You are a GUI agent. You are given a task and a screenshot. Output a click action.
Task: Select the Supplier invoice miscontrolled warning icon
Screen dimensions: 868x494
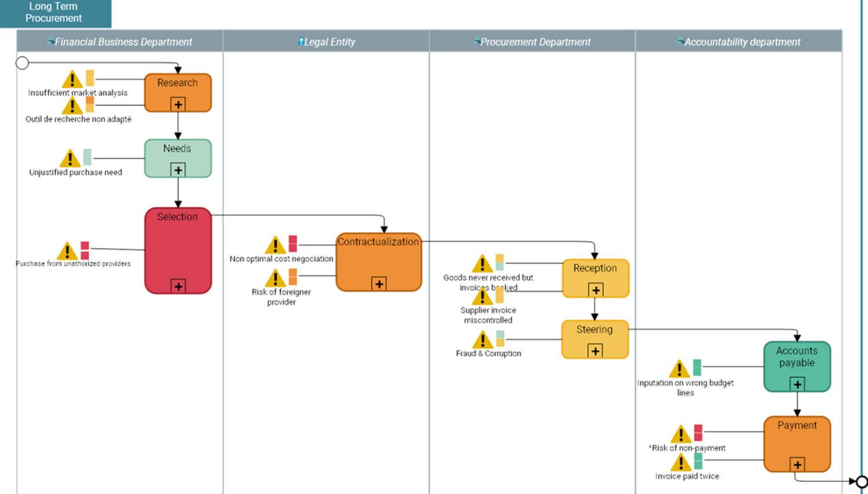[x=482, y=297]
